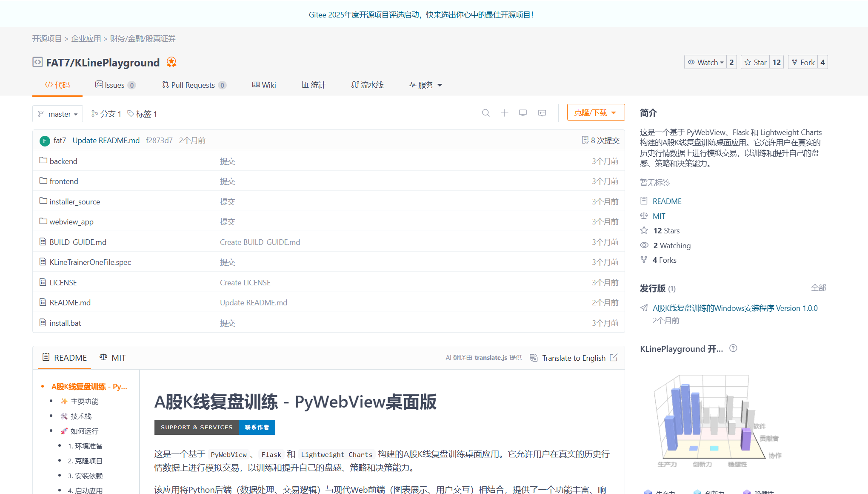Expand the master branch selector

57,114
